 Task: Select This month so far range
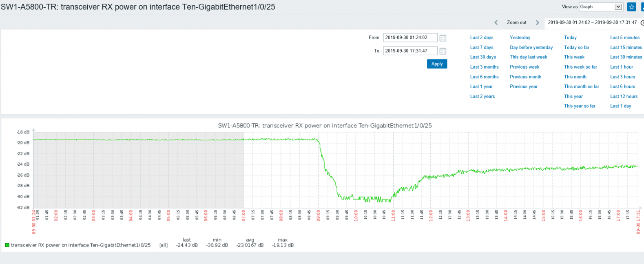[x=582, y=87]
